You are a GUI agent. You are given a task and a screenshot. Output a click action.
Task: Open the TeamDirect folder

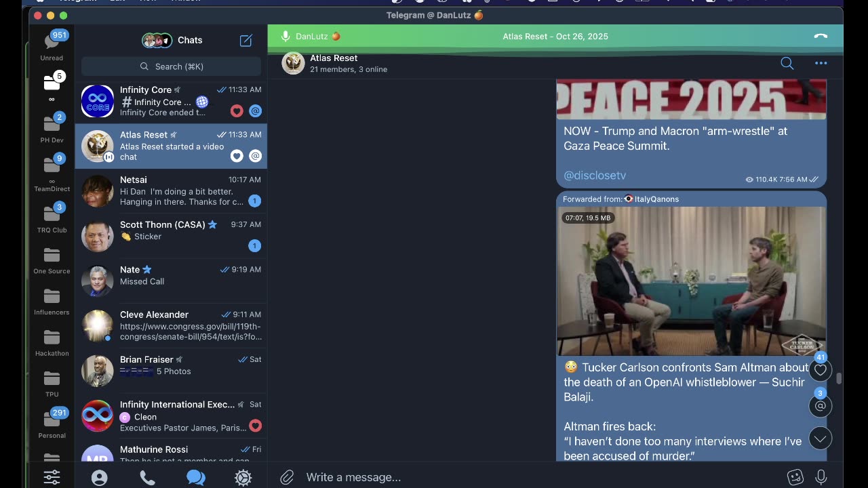tap(52, 173)
